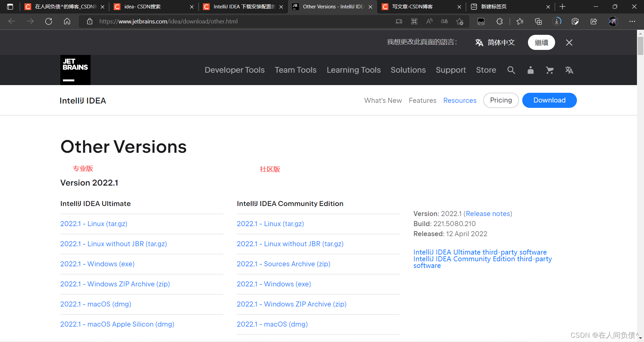The width and height of the screenshot is (644, 342).
Task: Open the downloads icon in toolbar
Action: coord(557,21)
